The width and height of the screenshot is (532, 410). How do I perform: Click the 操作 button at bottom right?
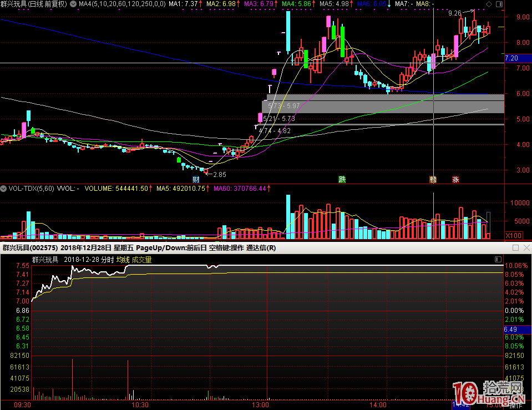point(515,406)
